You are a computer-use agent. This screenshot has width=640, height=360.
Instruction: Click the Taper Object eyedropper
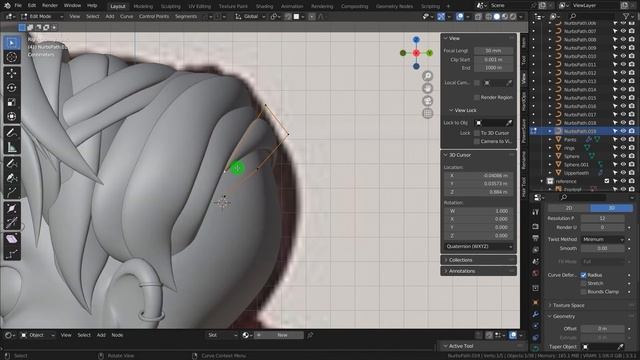click(620, 347)
